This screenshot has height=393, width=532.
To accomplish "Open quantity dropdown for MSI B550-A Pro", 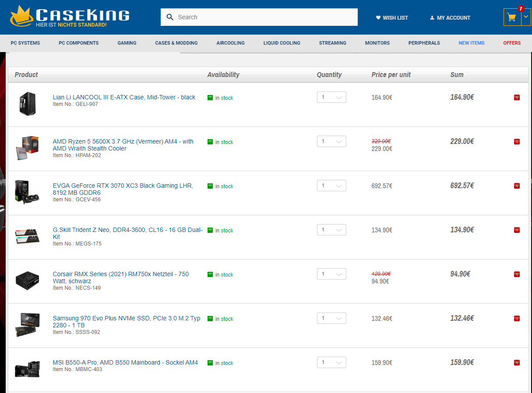I will (331, 362).
